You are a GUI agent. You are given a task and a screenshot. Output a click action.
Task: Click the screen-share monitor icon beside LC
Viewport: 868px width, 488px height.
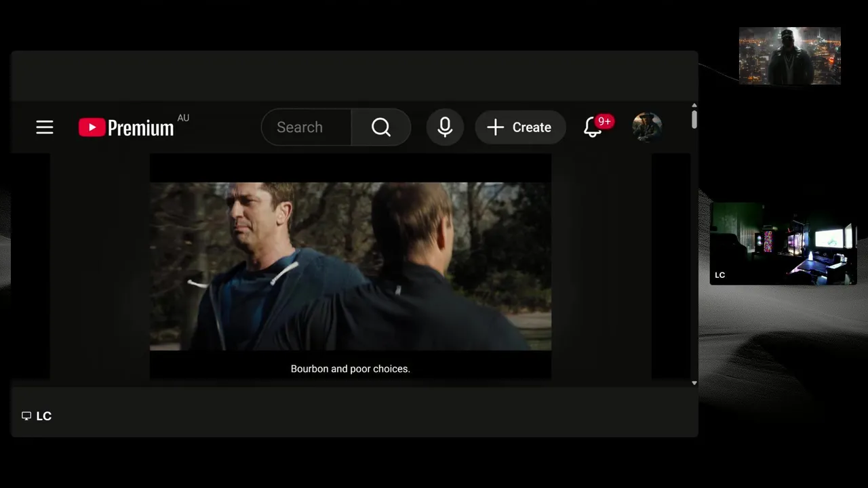(x=26, y=416)
